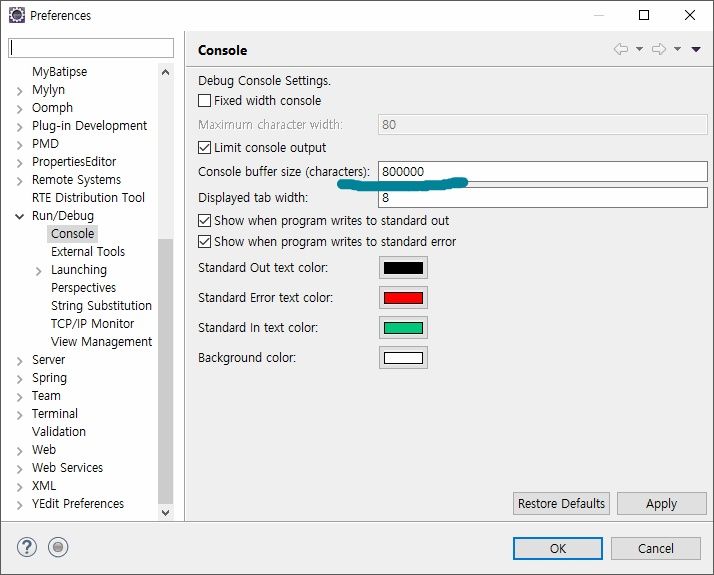Click the Cancel button

[655, 548]
